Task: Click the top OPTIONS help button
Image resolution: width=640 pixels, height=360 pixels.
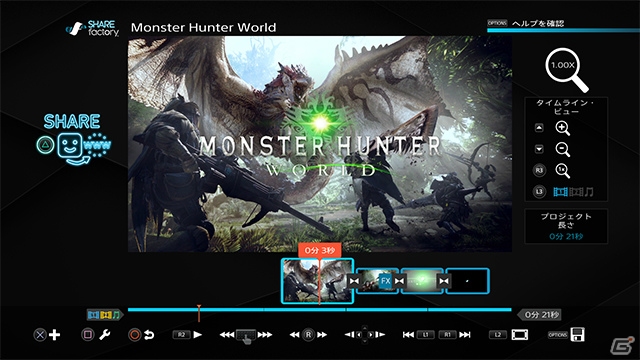Action: [497, 23]
